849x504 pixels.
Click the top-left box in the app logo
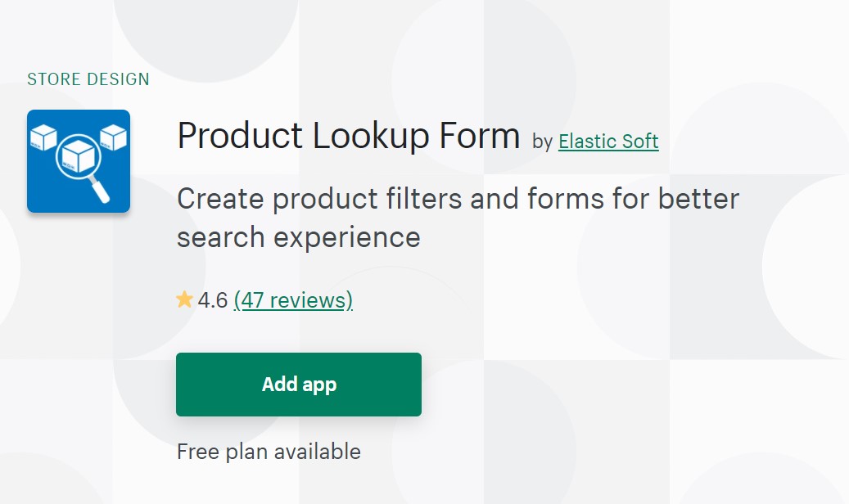[x=42, y=137]
